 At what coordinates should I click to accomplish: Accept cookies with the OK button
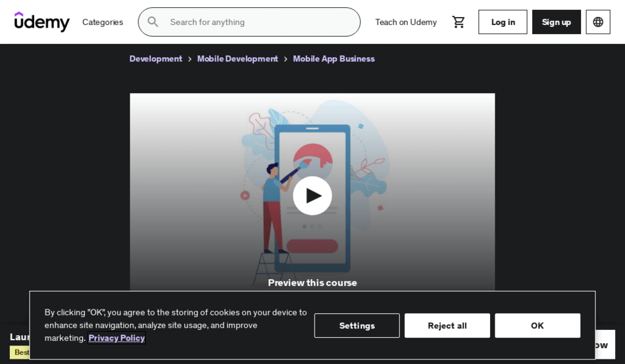coord(537,325)
